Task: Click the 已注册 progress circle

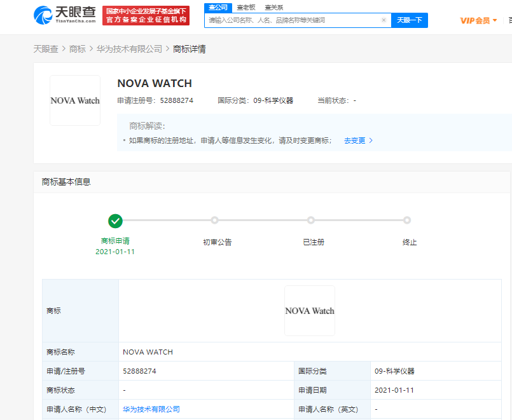Action: (x=311, y=221)
